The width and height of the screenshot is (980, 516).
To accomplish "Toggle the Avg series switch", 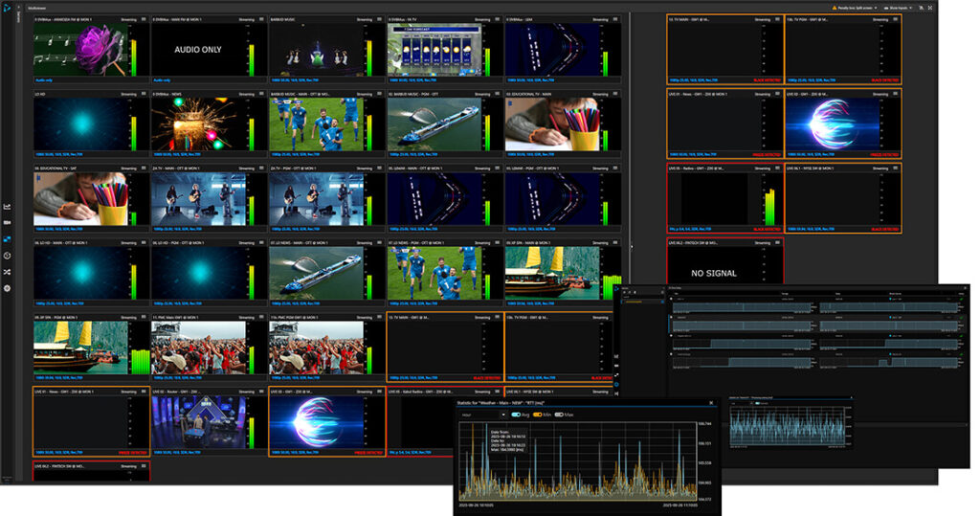I will click(x=517, y=415).
